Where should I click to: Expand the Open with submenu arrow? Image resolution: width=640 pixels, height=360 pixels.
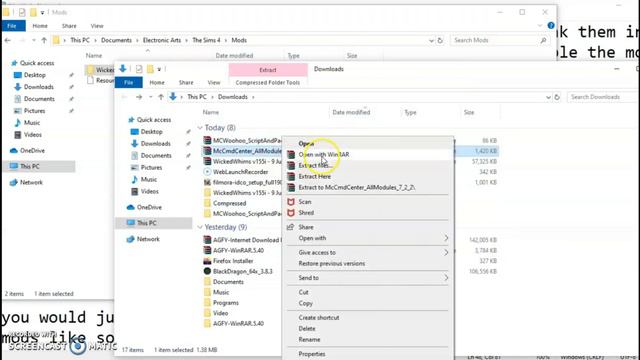(x=446, y=238)
